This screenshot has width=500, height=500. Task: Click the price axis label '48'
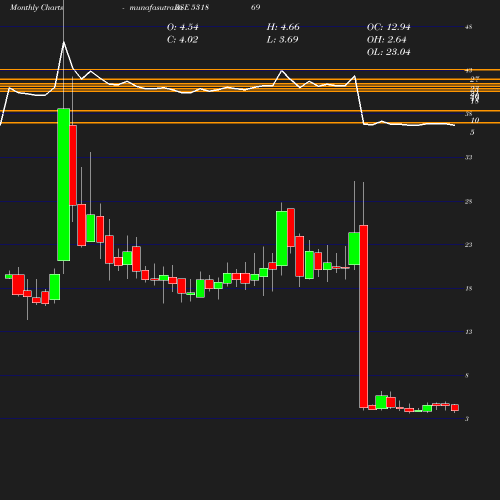point(468,27)
